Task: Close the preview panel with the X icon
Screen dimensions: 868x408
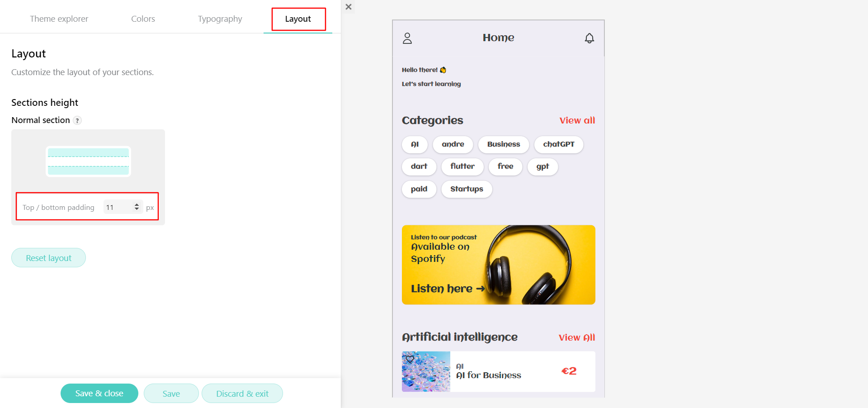Action: (x=348, y=7)
